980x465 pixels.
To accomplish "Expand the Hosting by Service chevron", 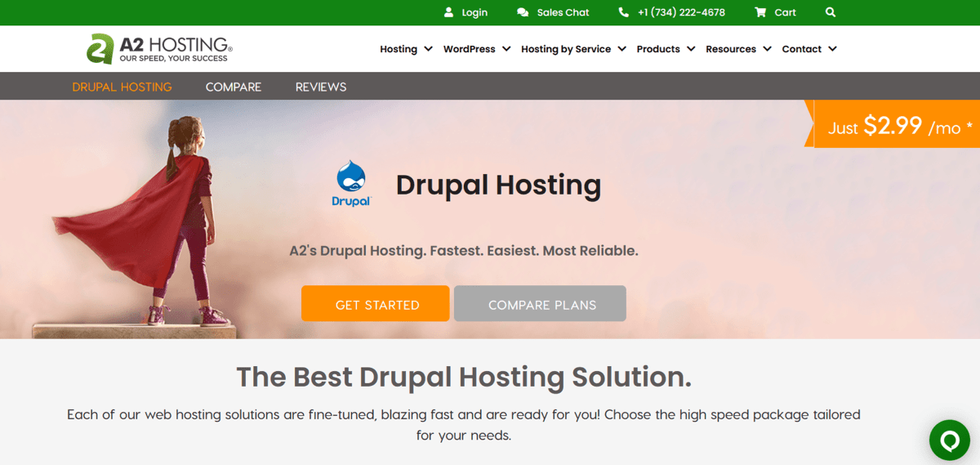I will point(622,49).
